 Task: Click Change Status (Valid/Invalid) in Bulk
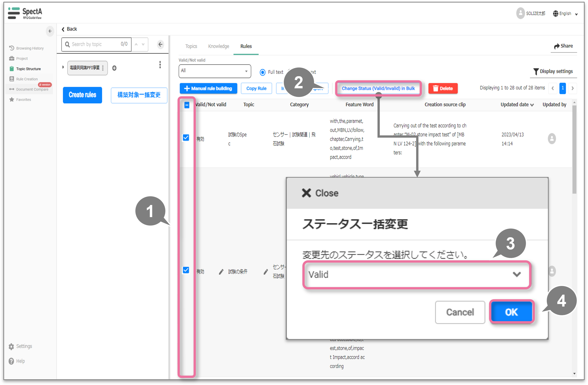pyautogui.click(x=378, y=88)
